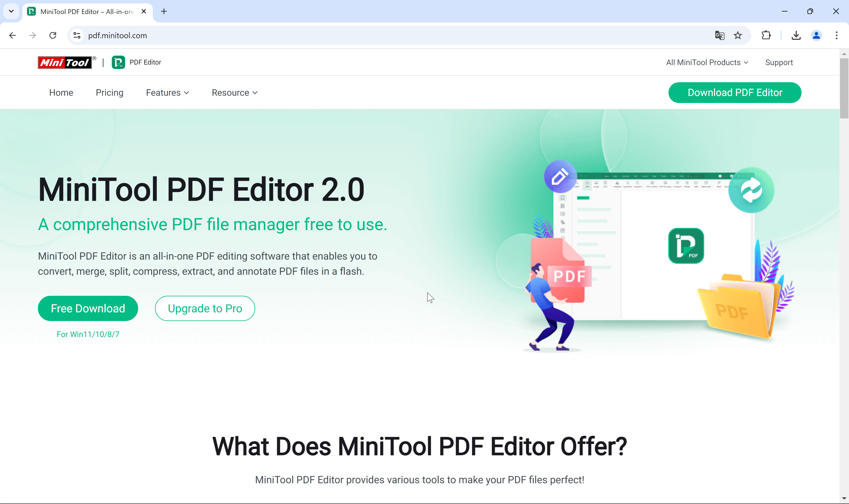Click the back navigation arrow
This screenshot has width=849, height=504.
coord(12,35)
